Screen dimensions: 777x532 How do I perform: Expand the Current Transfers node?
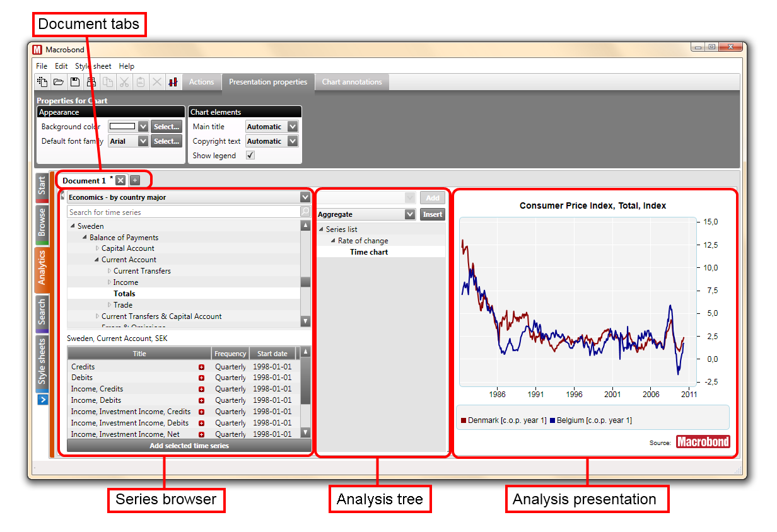tap(109, 271)
